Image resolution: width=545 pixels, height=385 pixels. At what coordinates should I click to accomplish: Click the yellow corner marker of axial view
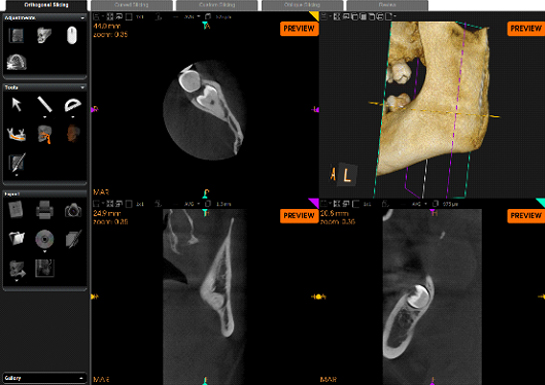(x=315, y=15)
